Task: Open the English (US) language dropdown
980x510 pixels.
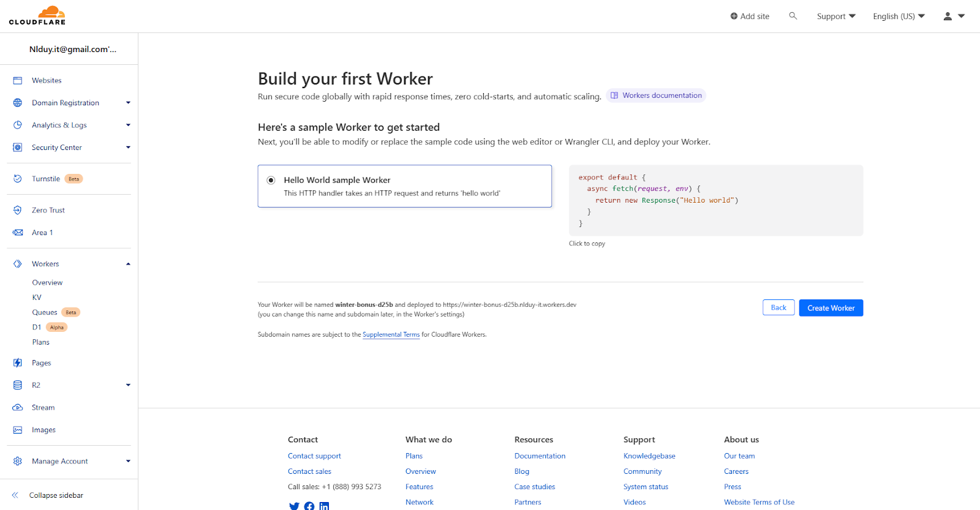Action: [899, 17]
